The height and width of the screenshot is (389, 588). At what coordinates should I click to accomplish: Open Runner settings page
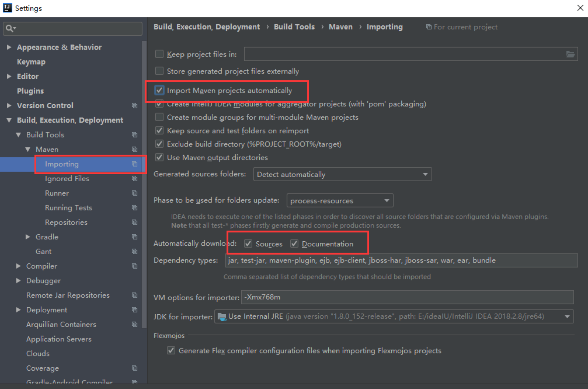[57, 193]
